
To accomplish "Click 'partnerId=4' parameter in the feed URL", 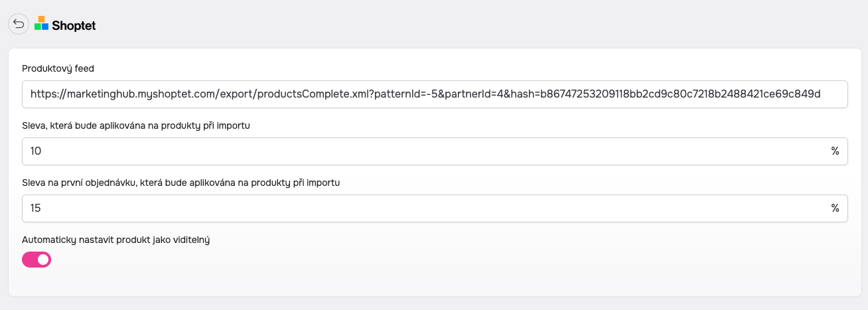I will pyautogui.click(x=472, y=94).
